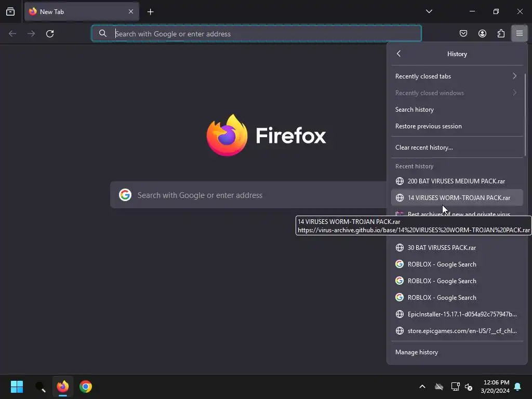Open Windows taskbar search
532x399 pixels.
[40, 387]
